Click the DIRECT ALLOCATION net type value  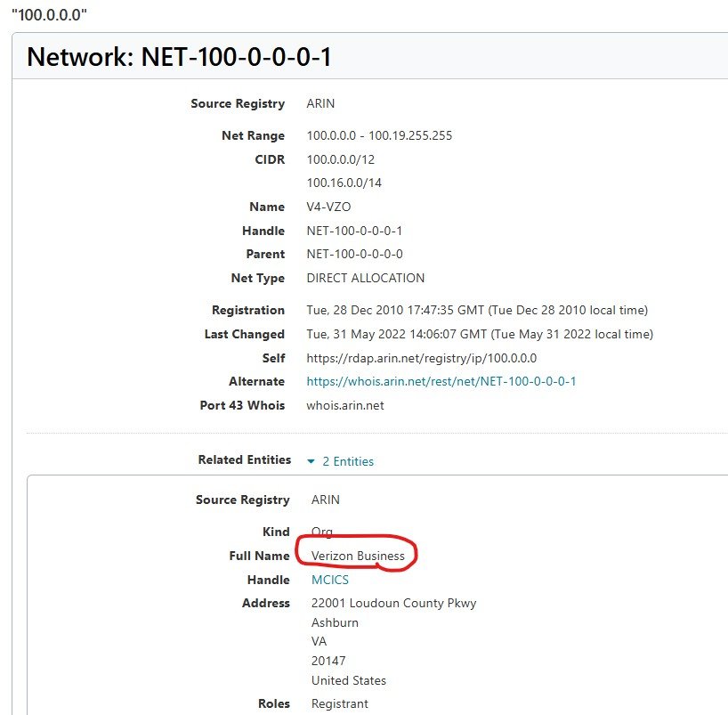365,278
